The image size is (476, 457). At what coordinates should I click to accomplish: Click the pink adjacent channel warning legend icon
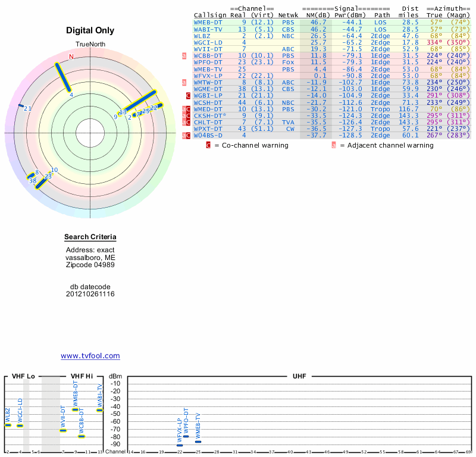334,145
